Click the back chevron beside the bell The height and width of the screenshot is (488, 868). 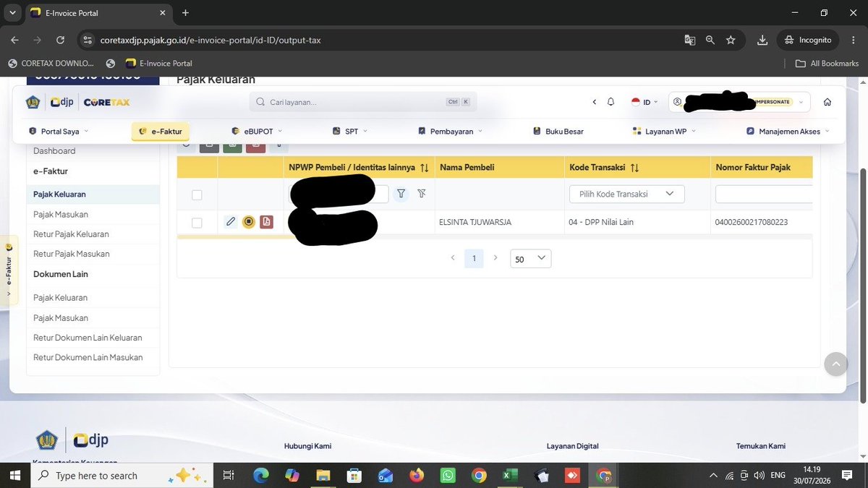coord(595,102)
